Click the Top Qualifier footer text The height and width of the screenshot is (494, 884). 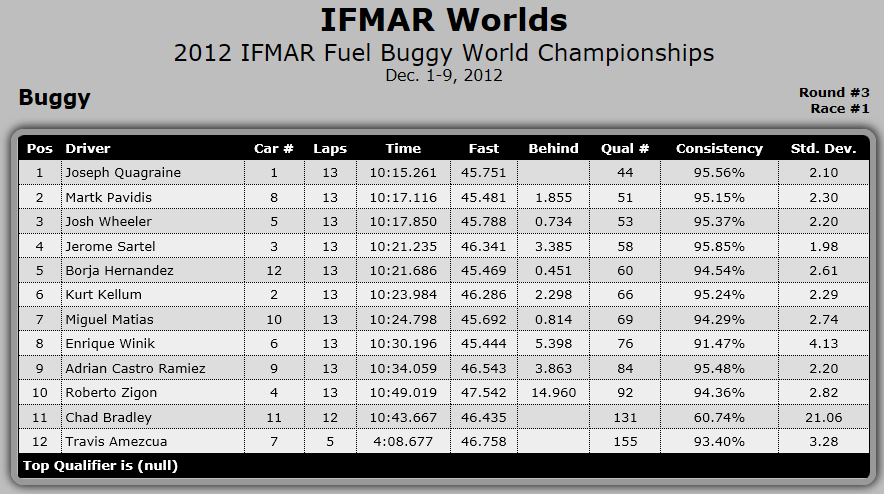[100, 466]
